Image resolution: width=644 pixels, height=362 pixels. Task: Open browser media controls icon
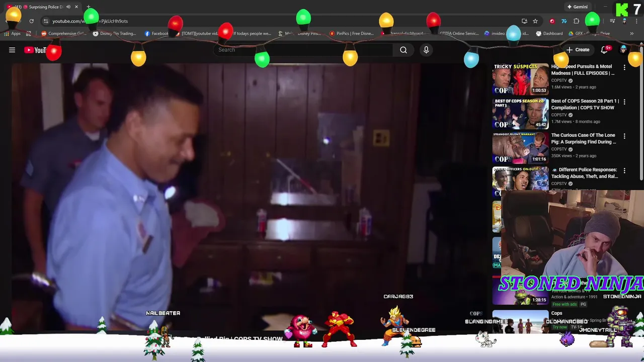tap(612, 21)
